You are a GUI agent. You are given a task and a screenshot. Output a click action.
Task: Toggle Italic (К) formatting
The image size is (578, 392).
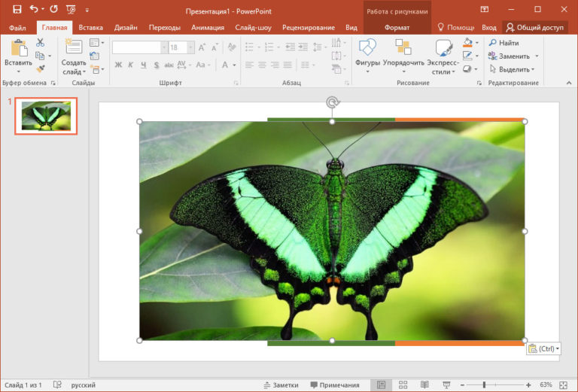point(130,64)
